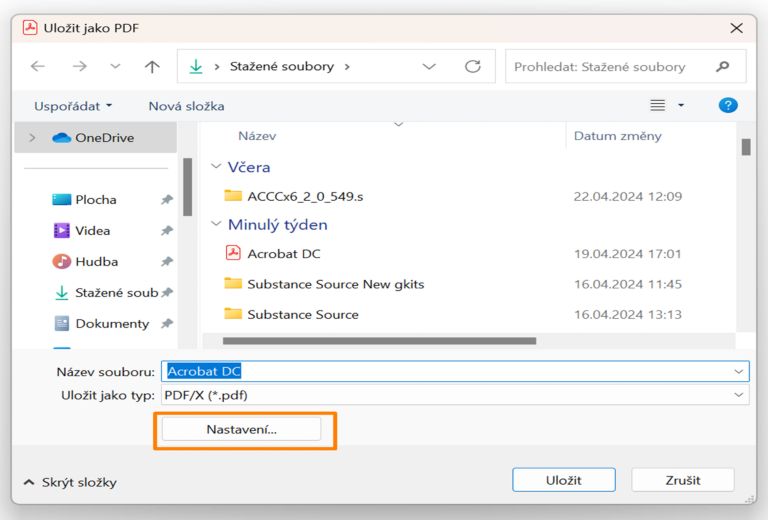Open recent locations chevron dropdown
Viewport: 768px width, 520px height.
coord(115,67)
